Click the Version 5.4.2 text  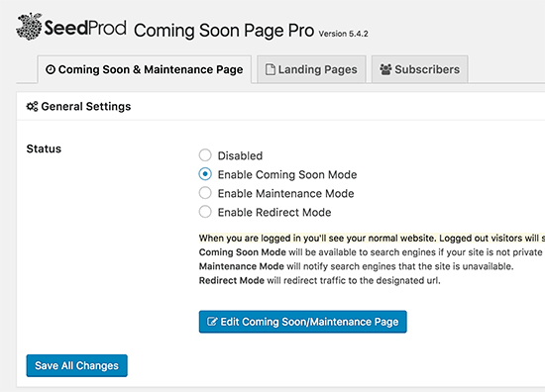pyautogui.click(x=344, y=34)
